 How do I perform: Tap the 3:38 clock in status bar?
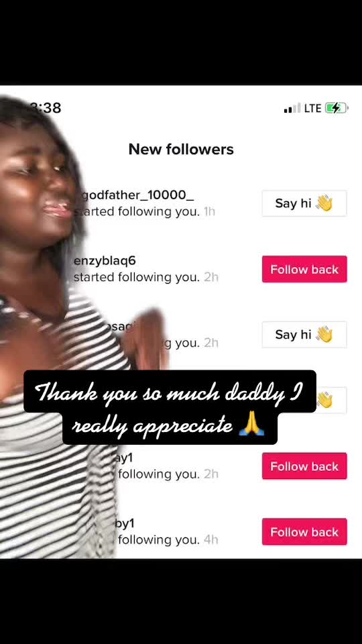46,108
